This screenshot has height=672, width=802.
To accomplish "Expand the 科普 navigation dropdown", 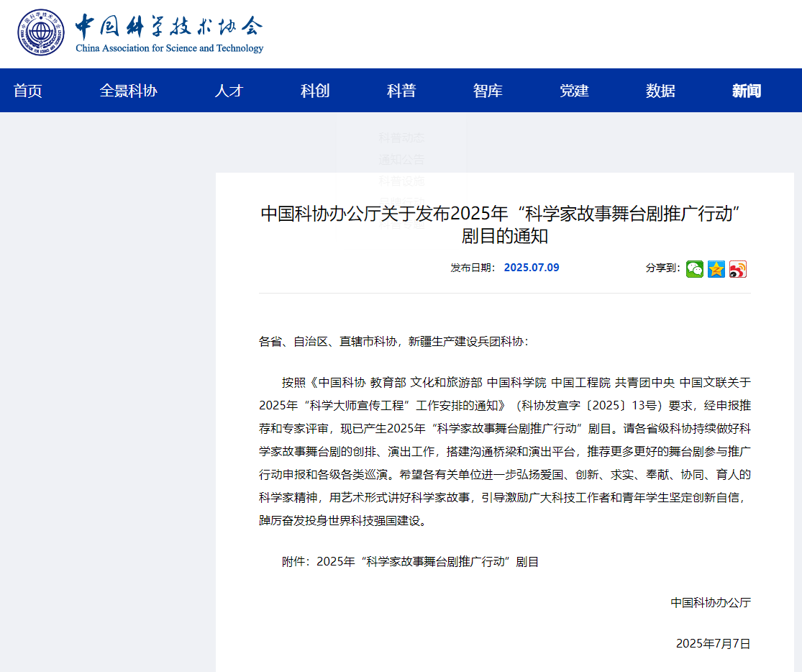I will tap(401, 91).
